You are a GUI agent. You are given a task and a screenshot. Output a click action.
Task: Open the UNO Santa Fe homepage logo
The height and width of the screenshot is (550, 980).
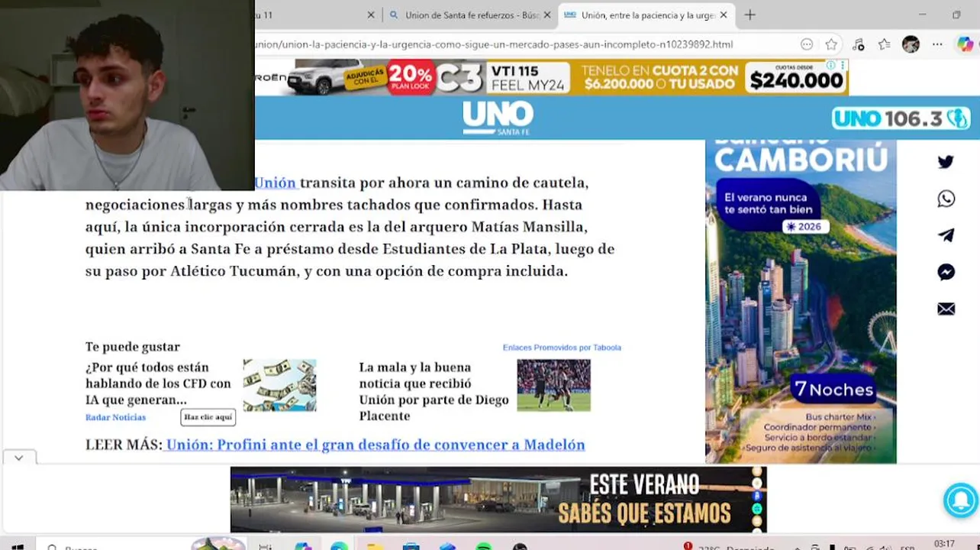498,118
